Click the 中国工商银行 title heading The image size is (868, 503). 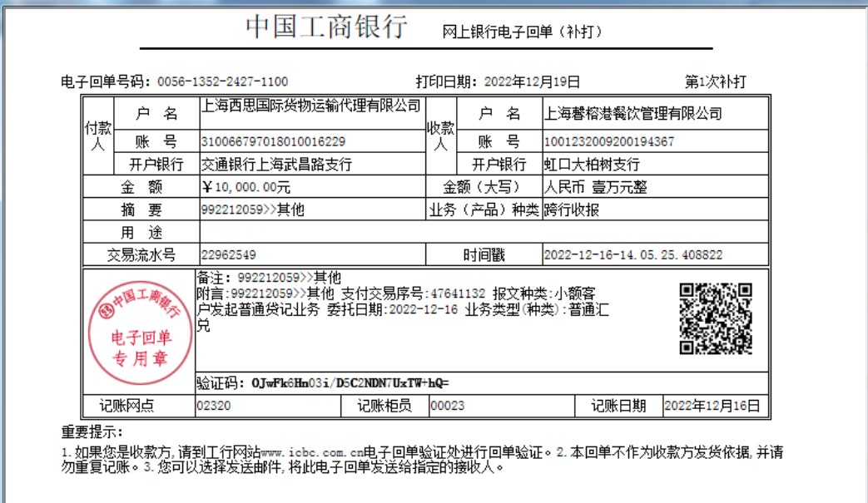(326, 27)
